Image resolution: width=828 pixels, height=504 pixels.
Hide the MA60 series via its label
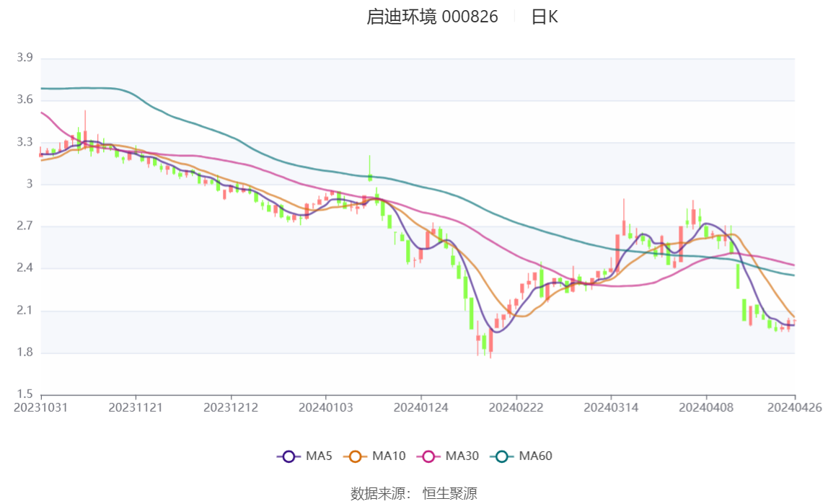pos(535,456)
